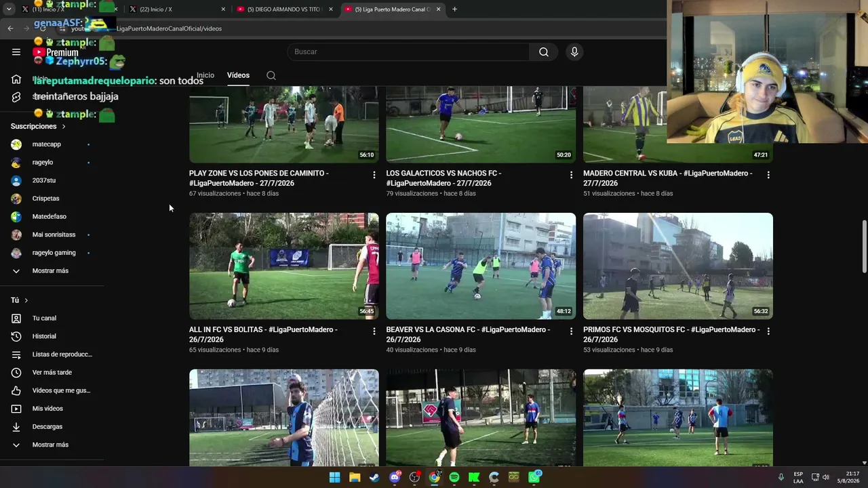Open more options for LOS GALACTICOS VS NACHOS video
Viewport: 868px width, 488px height.
[571, 175]
